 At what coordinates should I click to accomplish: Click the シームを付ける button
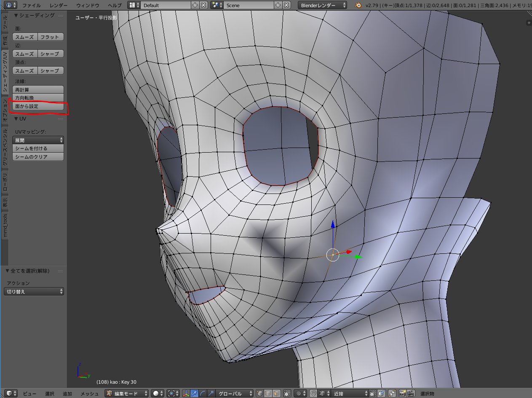click(x=38, y=148)
